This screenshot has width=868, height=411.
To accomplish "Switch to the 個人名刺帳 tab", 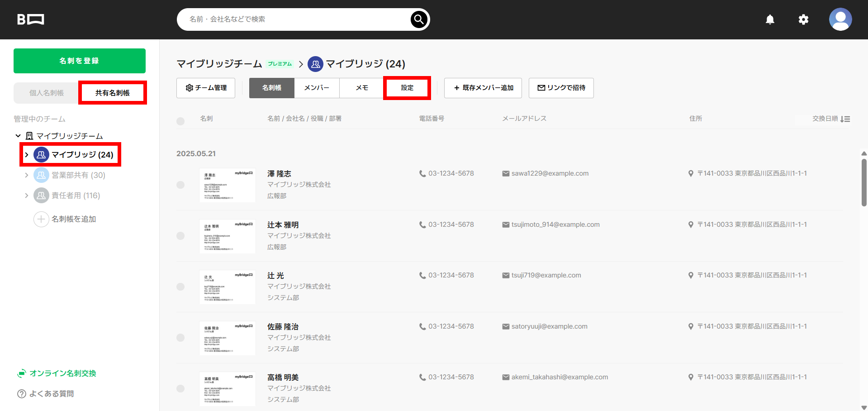I will point(47,93).
